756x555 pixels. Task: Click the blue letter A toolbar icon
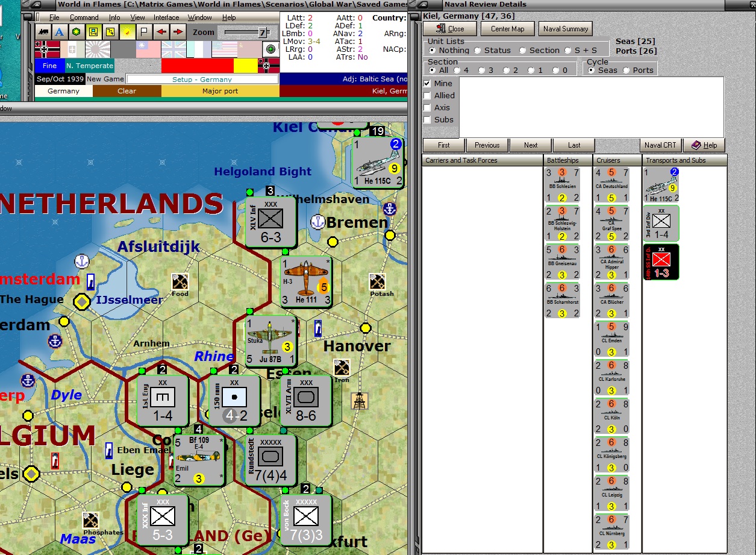coord(60,32)
